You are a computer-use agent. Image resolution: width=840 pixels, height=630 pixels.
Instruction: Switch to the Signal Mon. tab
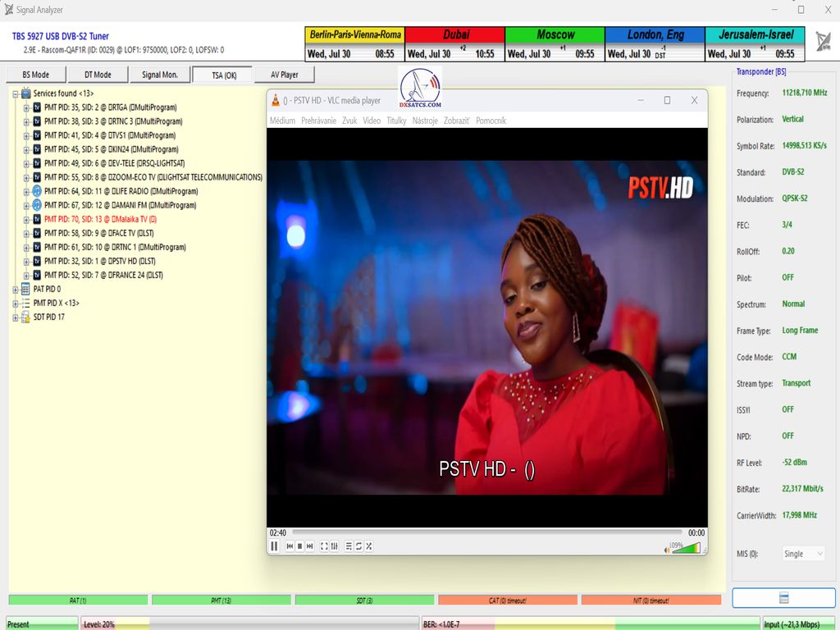pyautogui.click(x=159, y=75)
